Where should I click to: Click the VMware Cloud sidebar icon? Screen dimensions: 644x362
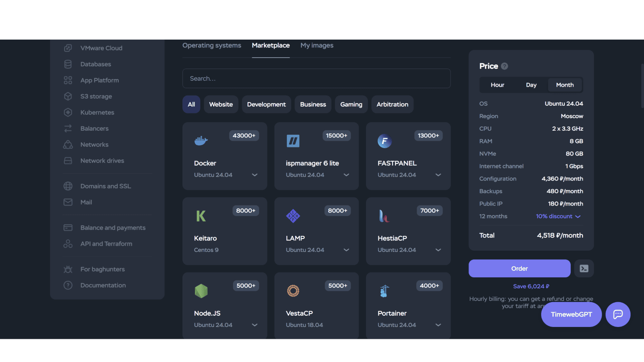click(x=68, y=48)
